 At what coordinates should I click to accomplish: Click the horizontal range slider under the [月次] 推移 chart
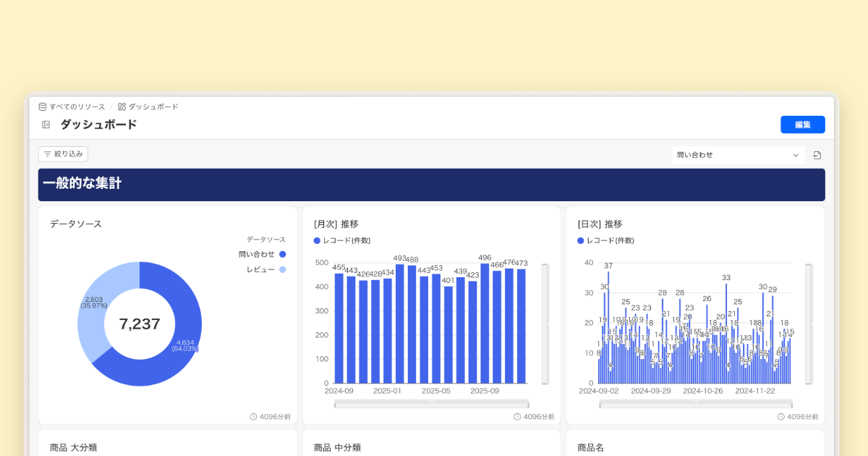(x=431, y=404)
